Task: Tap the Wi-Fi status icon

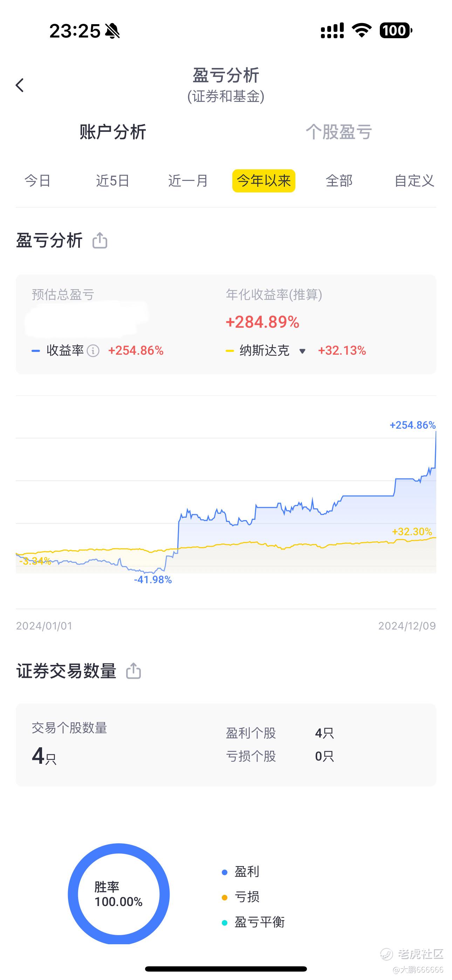Action: [x=362, y=30]
